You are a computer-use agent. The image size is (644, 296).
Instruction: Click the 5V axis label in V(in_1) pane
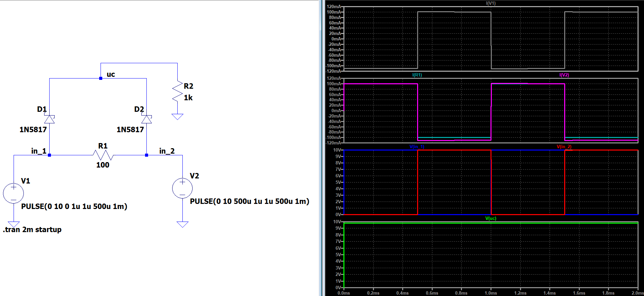point(338,182)
